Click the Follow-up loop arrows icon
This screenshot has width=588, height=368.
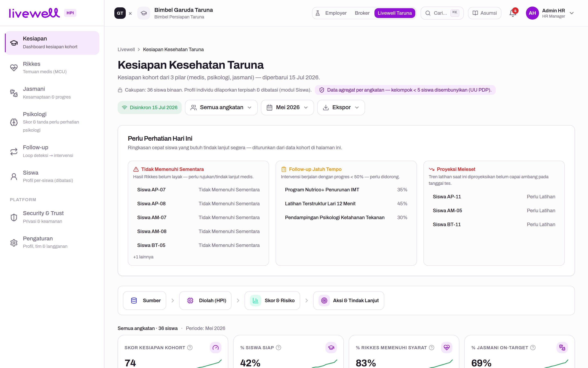pos(14,152)
